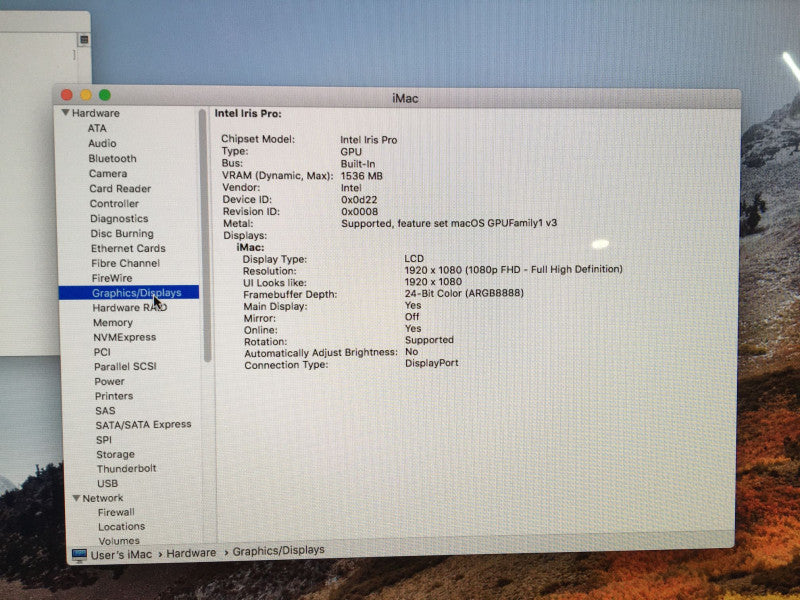This screenshot has width=800, height=600.
Task: Click the Hardware category label
Action: pyautogui.click(x=95, y=113)
